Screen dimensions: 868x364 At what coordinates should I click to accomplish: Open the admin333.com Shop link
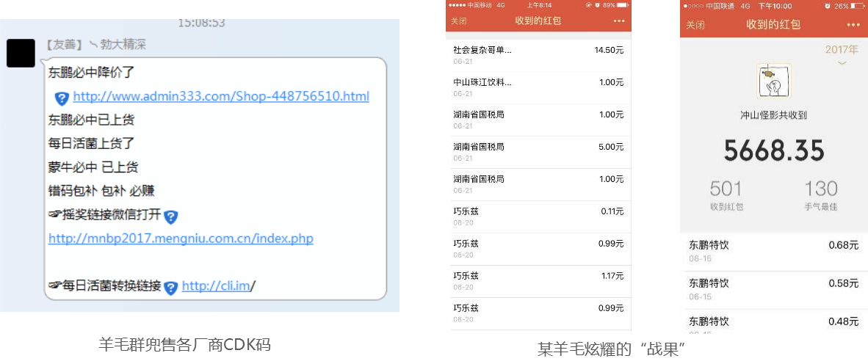click(221, 97)
